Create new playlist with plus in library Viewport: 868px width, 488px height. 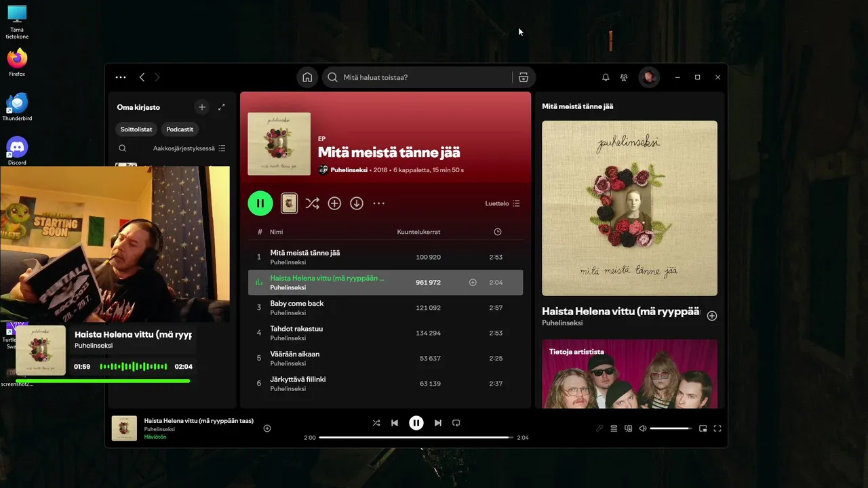pyautogui.click(x=201, y=107)
